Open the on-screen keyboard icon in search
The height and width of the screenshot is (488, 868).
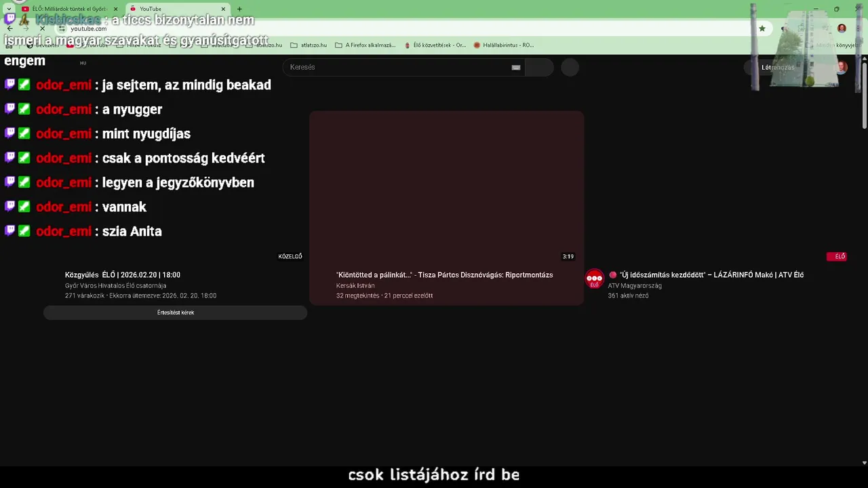point(516,67)
